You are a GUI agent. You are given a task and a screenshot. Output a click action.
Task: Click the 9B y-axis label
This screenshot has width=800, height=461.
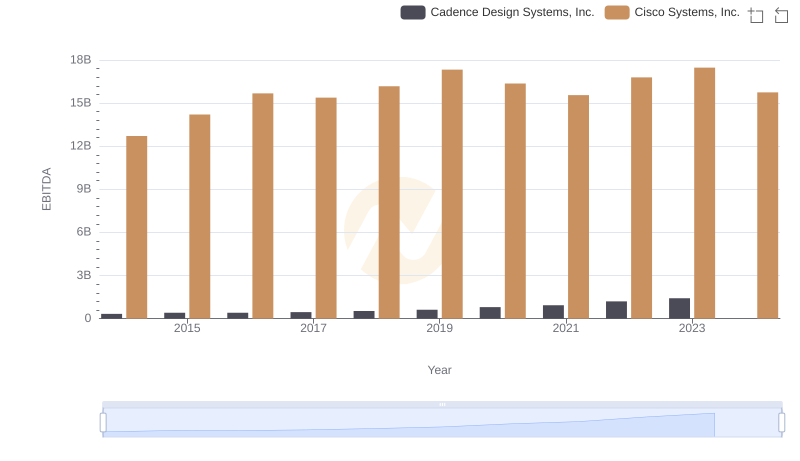point(84,189)
